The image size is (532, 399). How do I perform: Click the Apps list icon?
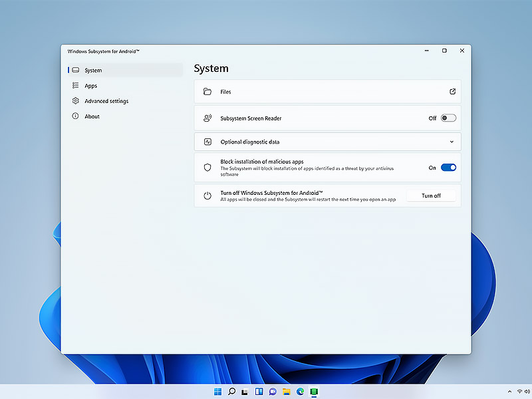[75, 86]
